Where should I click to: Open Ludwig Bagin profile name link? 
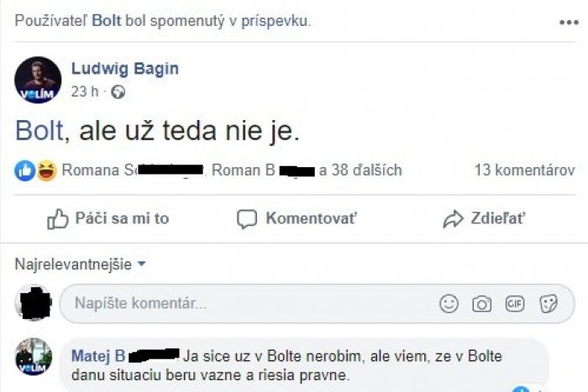coord(124,69)
